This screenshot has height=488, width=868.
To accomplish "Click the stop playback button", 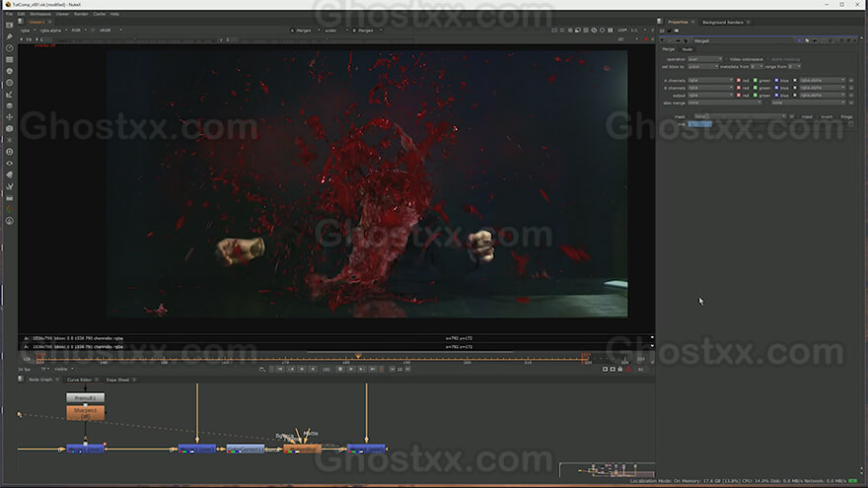I will pyautogui.click(x=340, y=369).
